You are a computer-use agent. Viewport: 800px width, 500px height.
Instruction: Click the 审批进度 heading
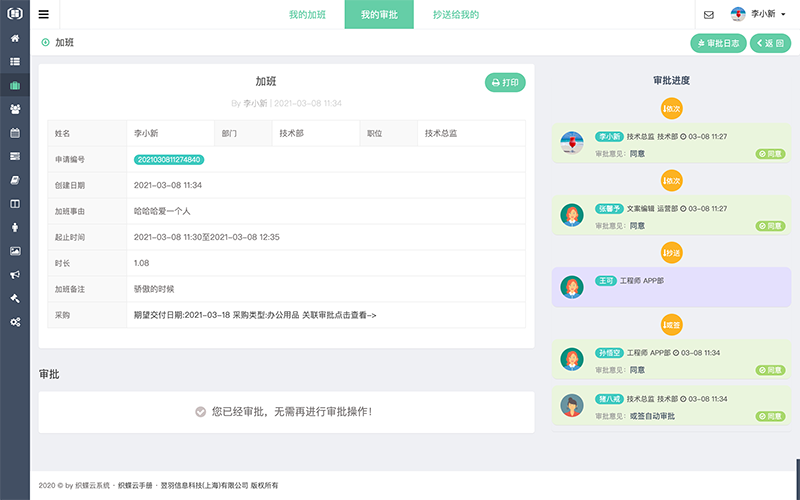[671, 80]
